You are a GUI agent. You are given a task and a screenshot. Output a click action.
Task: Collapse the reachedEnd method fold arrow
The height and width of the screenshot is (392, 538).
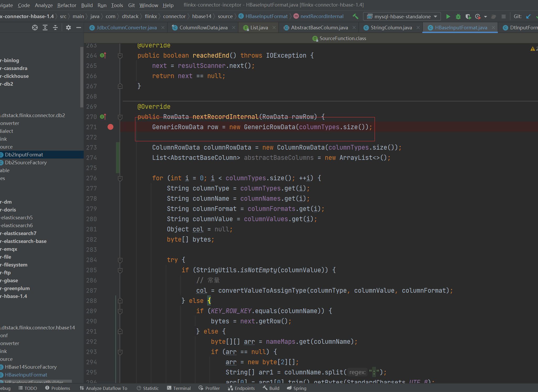[x=120, y=56]
